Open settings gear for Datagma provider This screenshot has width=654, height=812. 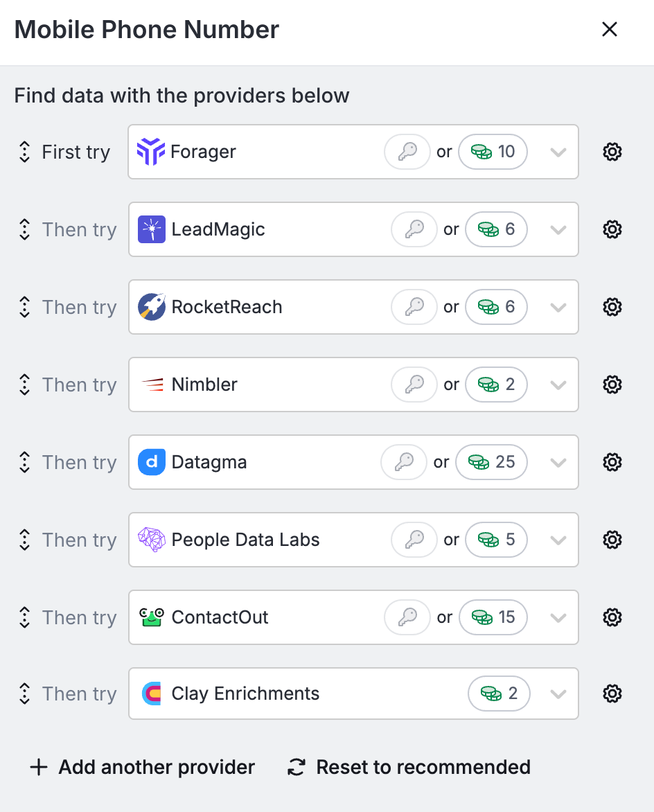click(x=612, y=462)
